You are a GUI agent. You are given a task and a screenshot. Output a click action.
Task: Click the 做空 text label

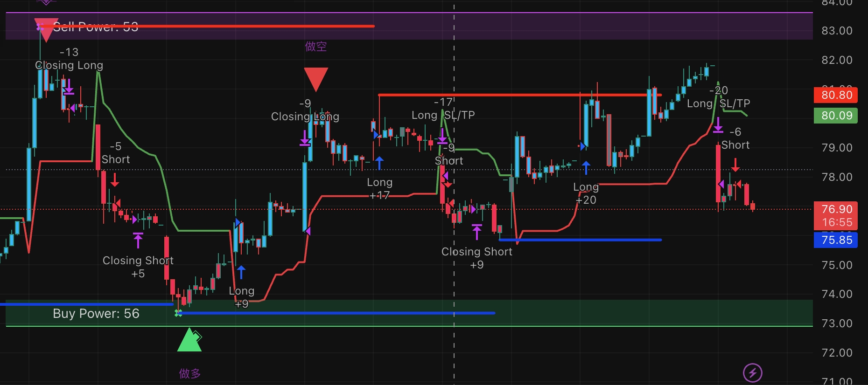[316, 47]
